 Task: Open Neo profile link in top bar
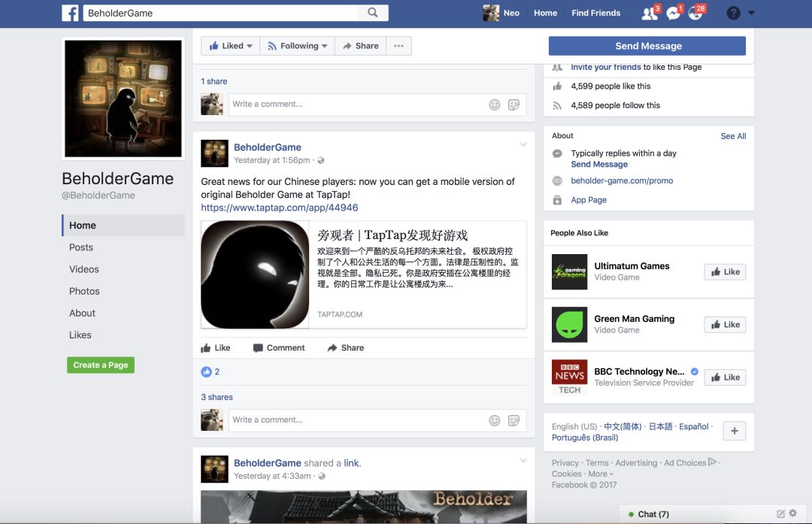pyautogui.click(x=501, y=13)
